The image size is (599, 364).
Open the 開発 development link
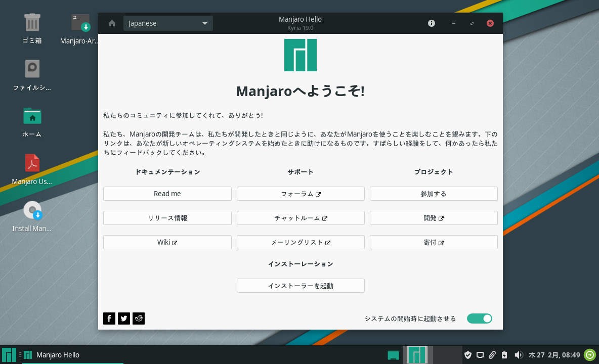click(x=434, y=218)
